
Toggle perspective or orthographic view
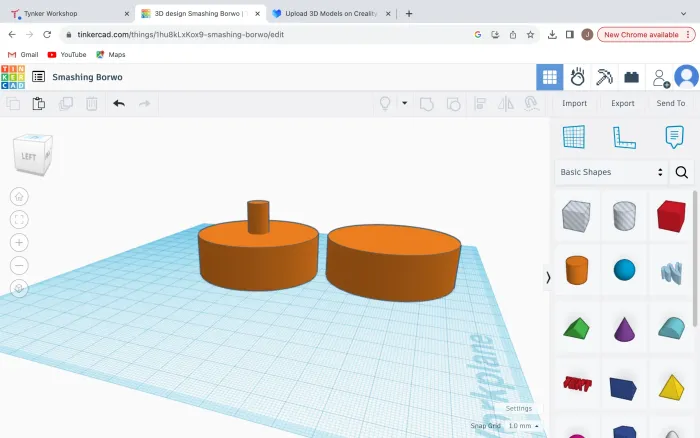(20, 288)
